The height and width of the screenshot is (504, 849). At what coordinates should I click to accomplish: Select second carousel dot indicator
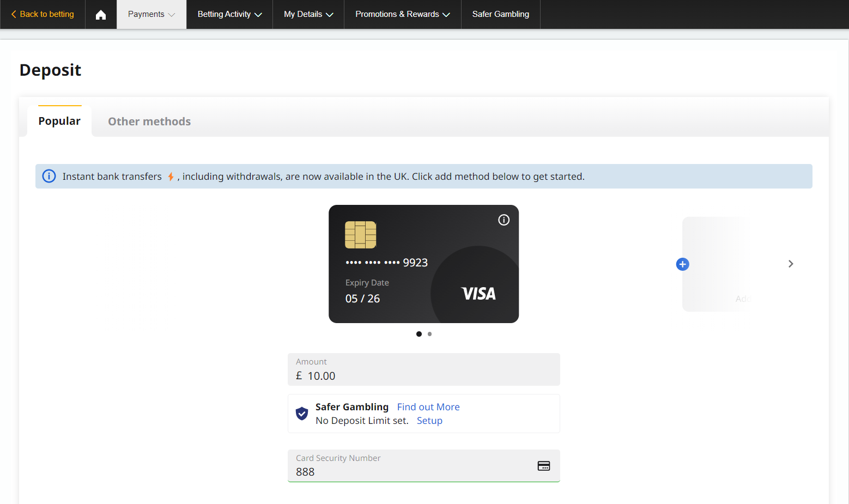click(430, 334)
